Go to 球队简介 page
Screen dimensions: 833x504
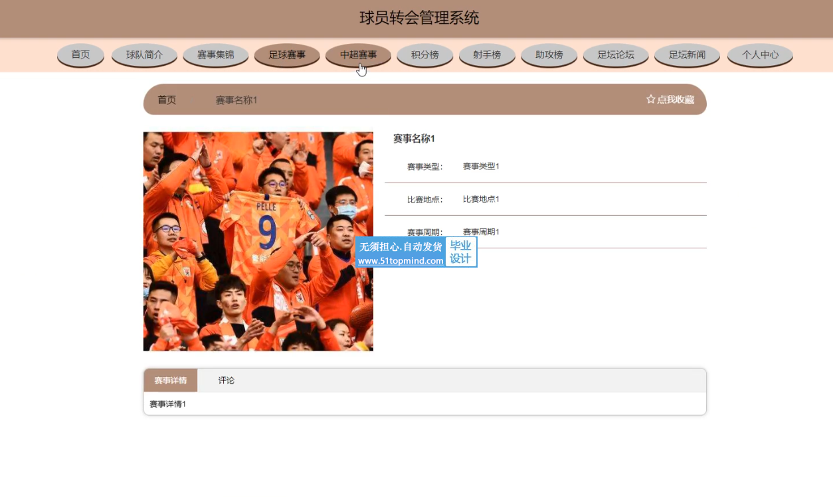point(144,55)
